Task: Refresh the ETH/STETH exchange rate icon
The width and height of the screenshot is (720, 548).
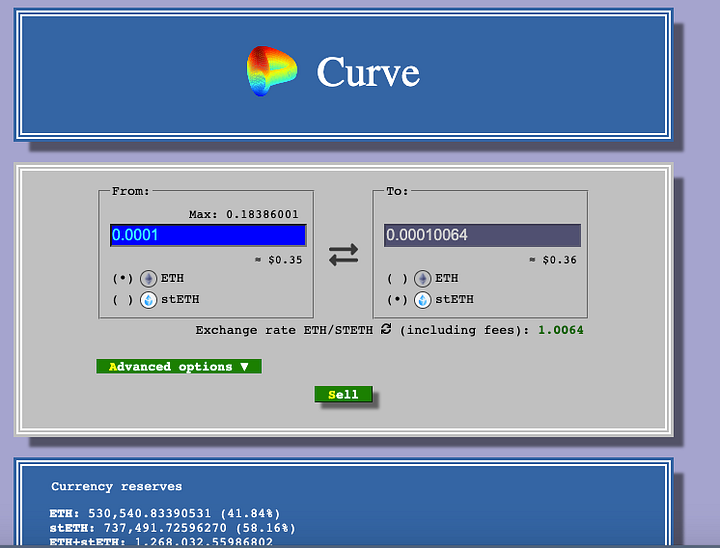Action: pyautogui.click(x=386, y=329)
